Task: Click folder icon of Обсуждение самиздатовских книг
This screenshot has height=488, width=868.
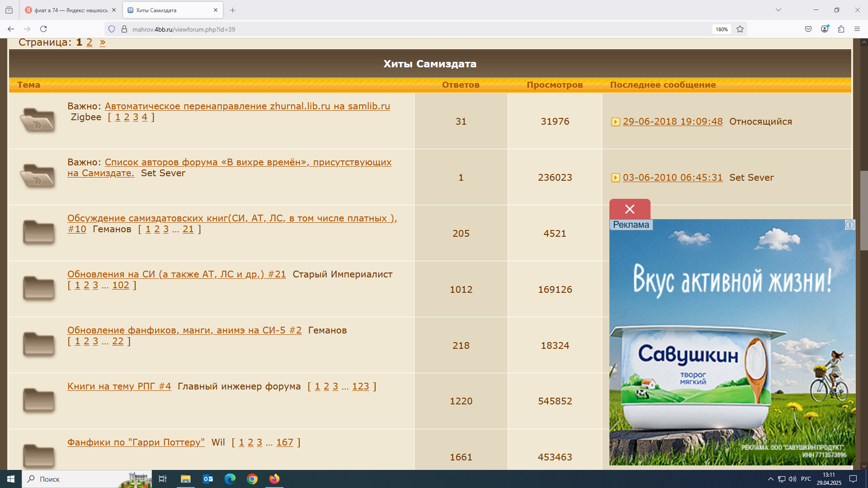Action: [x=38, y=232]
